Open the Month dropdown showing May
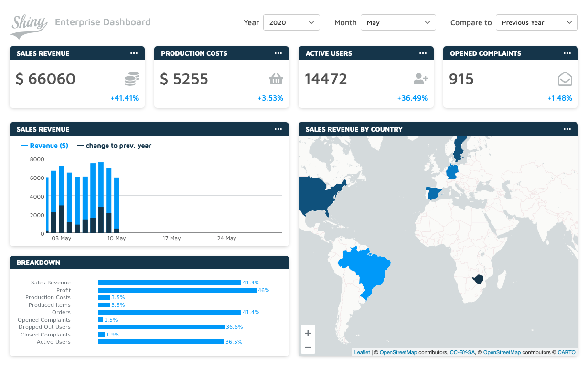Image resolution: width=588 pixels, height=367 pixels. [x=398, y=22]
